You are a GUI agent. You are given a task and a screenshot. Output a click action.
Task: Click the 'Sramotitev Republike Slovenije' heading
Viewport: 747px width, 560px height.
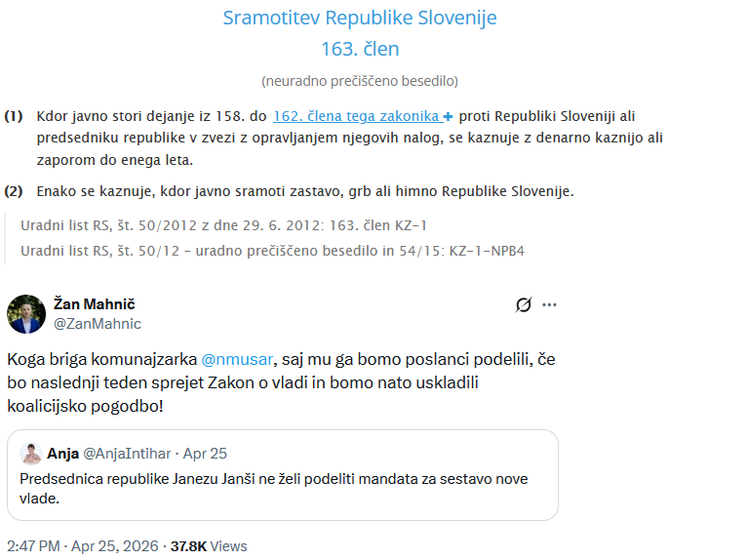(x=360, y=18)
